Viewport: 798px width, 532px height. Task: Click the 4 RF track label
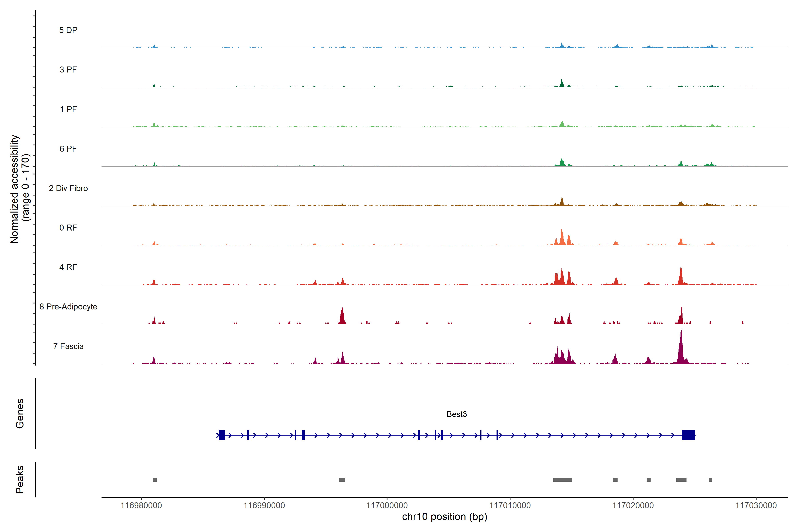[x=68, y=267]
